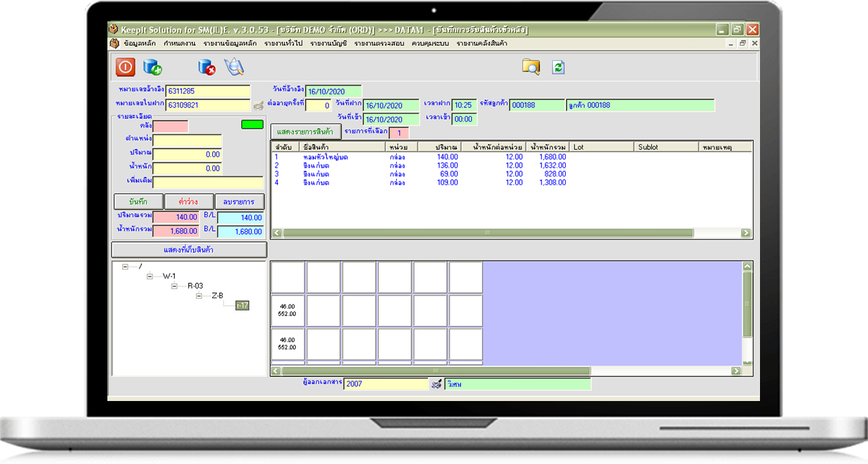This screenshot has height=464, width=868.
Task: Click the ปริมาณ quantity input field
Action: 187,154
